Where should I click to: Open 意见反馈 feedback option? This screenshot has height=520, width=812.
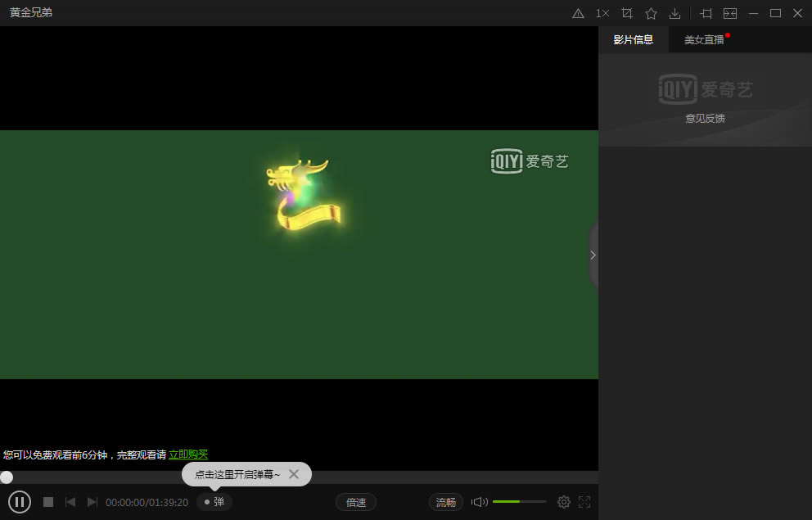point(705,118)
